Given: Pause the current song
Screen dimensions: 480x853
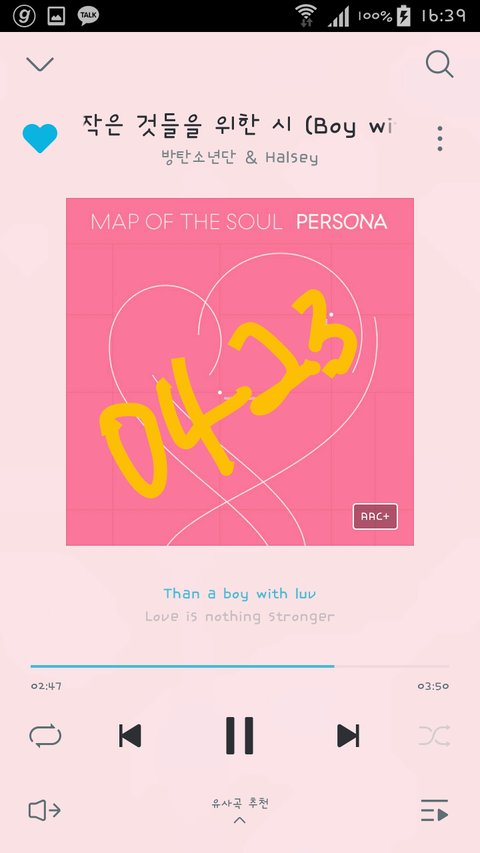Looking at the screenshot, I should pos(240,735).
